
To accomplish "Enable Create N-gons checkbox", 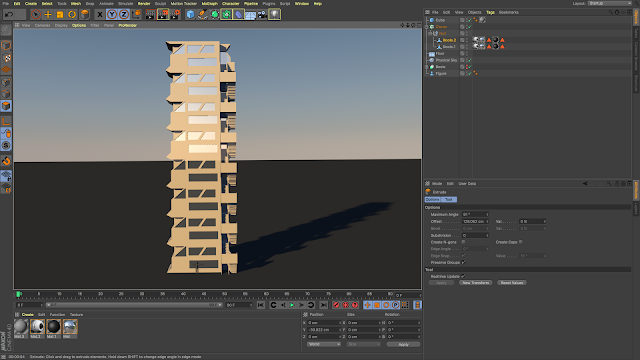I will point(463,242).
